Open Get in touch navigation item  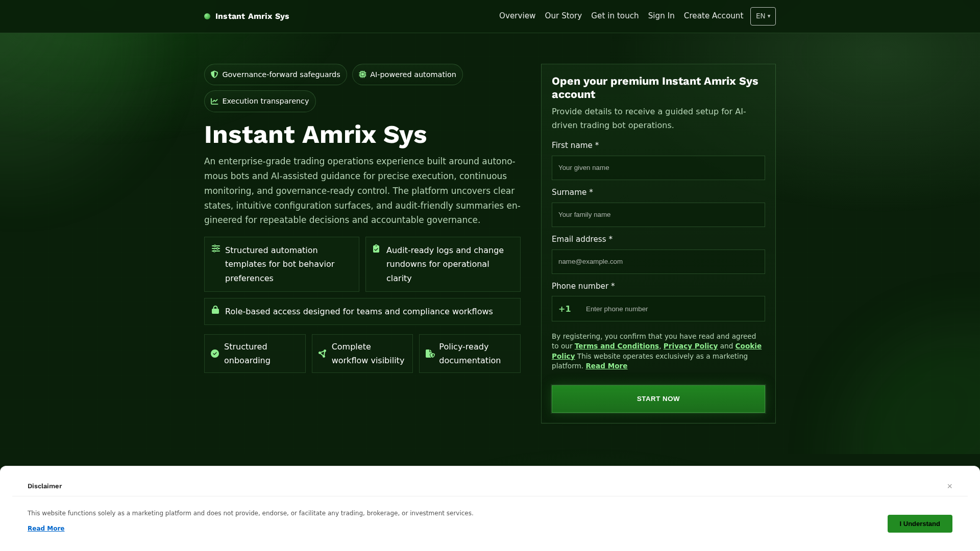point(615,16)
